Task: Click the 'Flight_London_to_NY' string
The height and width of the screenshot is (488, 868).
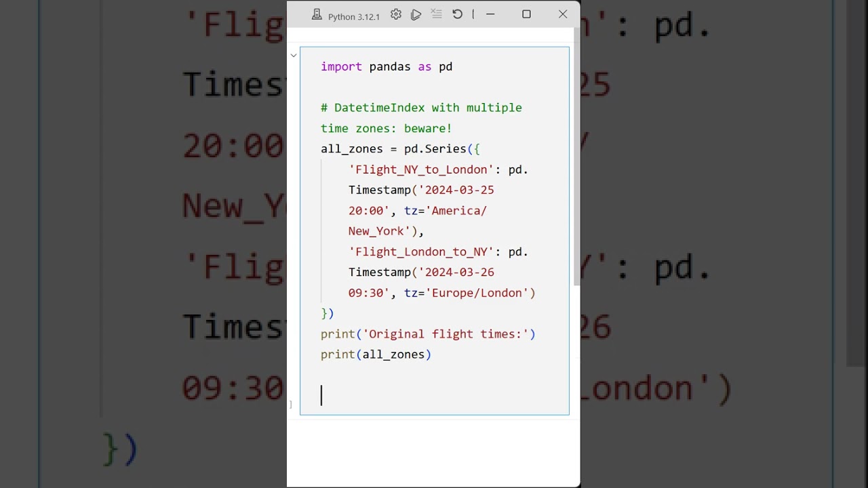Action: click(421, 252)
